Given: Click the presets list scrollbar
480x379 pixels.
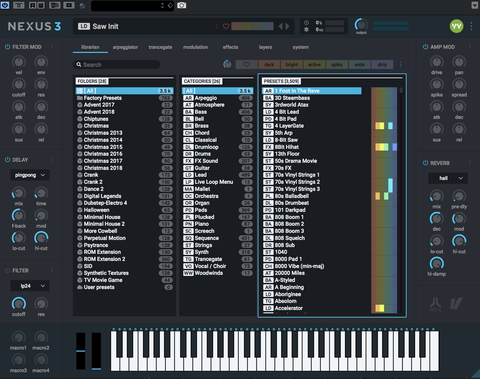Looking at the screenshot, I should [x=401, y=90].
